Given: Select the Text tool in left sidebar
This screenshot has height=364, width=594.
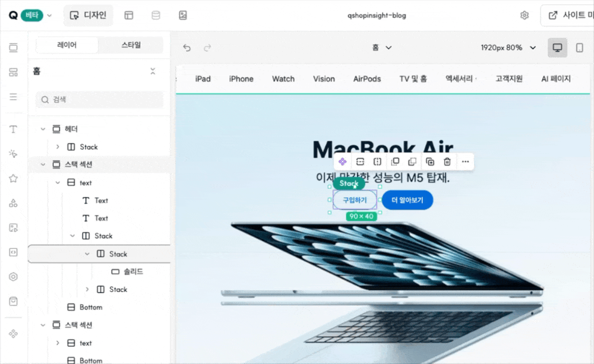Looking at the screenshot, I should tap(13, 129).
